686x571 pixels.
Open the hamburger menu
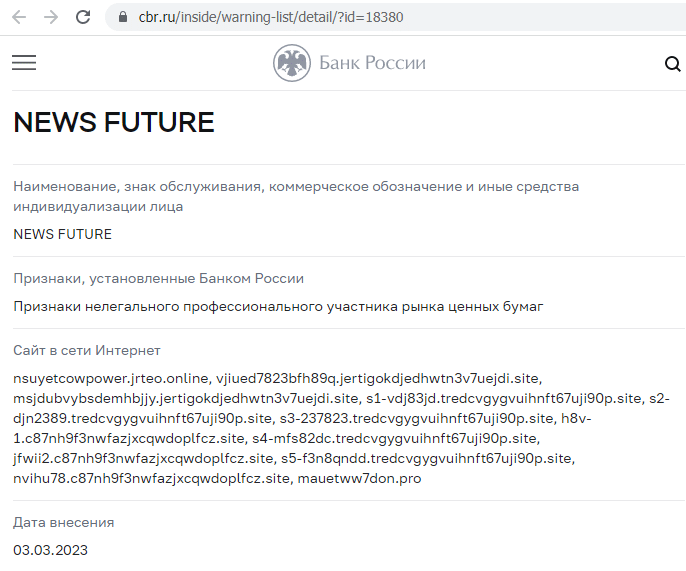(24, 63)
